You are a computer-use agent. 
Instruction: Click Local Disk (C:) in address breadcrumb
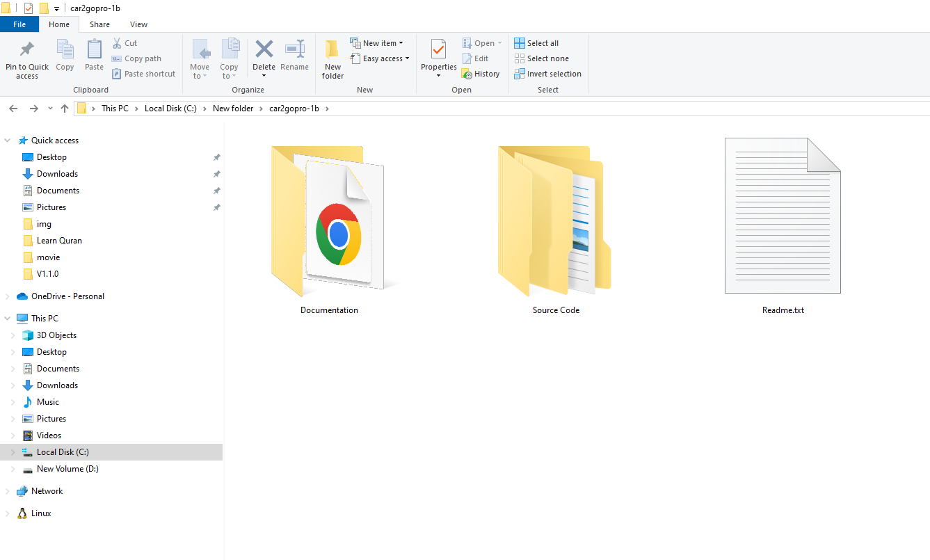[171, 109]
